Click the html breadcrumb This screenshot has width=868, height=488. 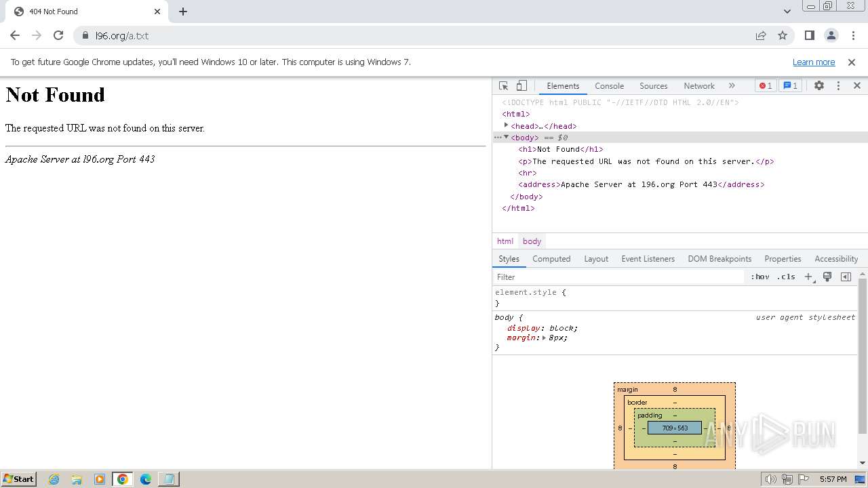[x=505, y=241]
